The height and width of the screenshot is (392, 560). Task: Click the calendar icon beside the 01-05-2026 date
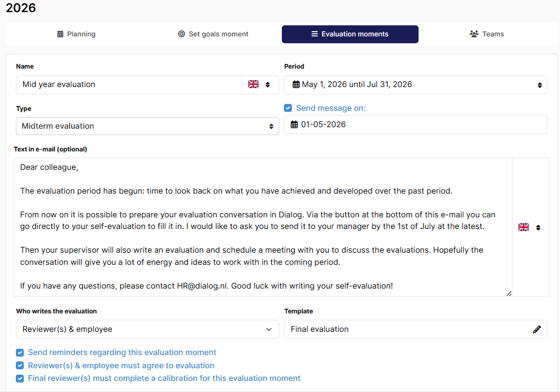pyautogui.click(x=295, y=125)
